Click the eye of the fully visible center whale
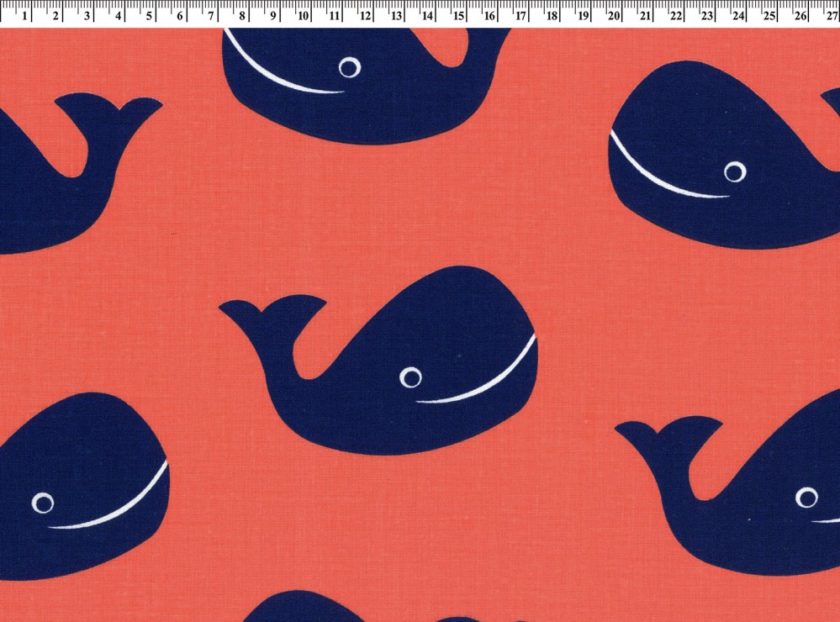This screenshot has width=840, height=622. (x=411, y=377)
